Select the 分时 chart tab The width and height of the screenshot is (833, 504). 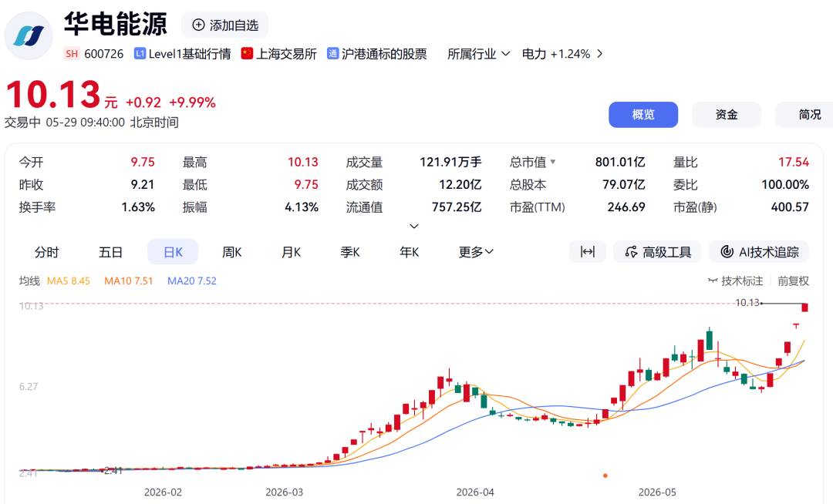pyautogui.click(x=47, y=252)
